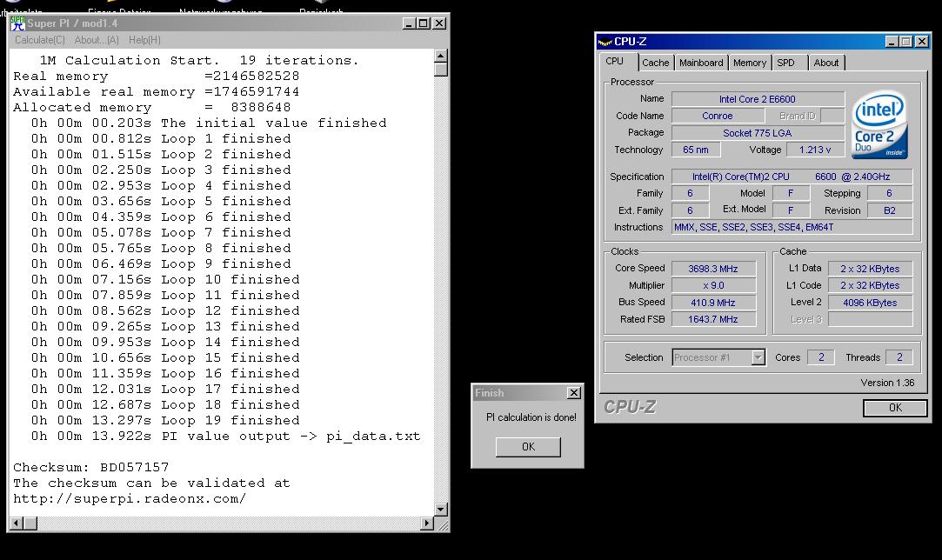The height and width of the screenshot is (560, 942).
Task: Click the OK button in CPU-Z
Action: 894,408
